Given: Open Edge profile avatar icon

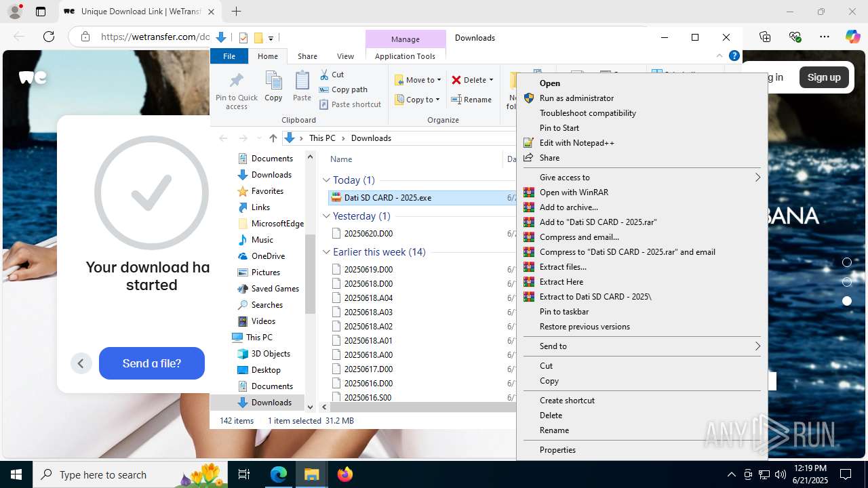Looking at the screenshot, I should click(14, 12).
